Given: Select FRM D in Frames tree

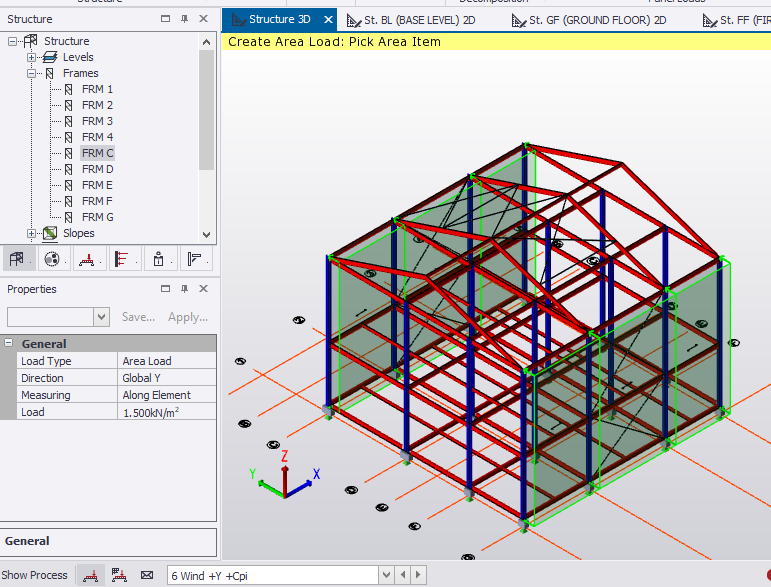Looking at the screenshot, I should (x=97, y=169).
